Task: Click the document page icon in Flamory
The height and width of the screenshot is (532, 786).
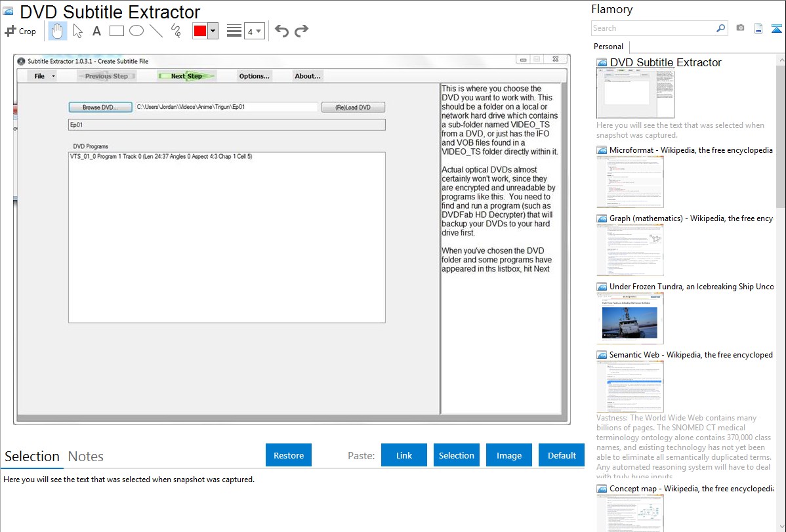Action: 758,28
